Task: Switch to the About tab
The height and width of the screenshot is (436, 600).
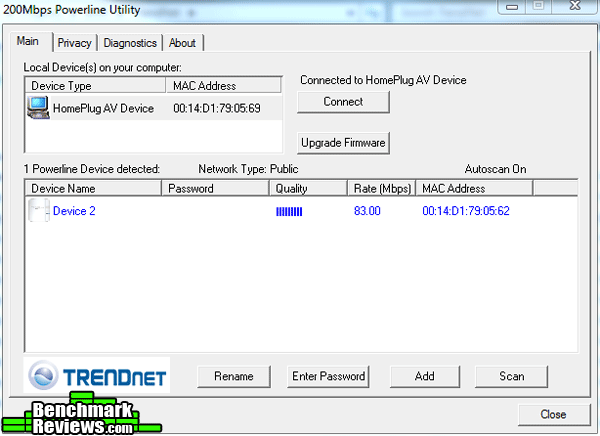Action: 183,43
